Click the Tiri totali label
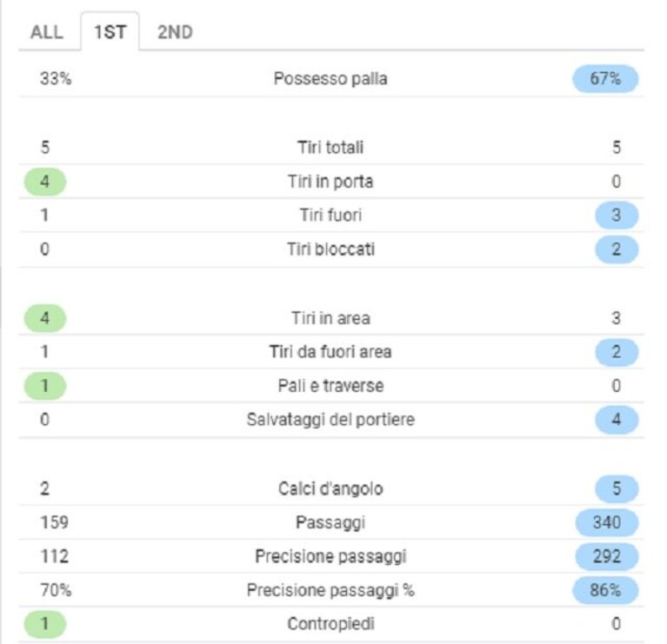 pos(330,148)
